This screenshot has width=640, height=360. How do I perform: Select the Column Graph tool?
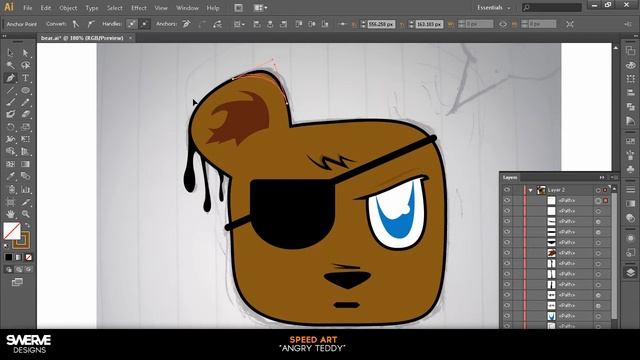tap(25, 189)
